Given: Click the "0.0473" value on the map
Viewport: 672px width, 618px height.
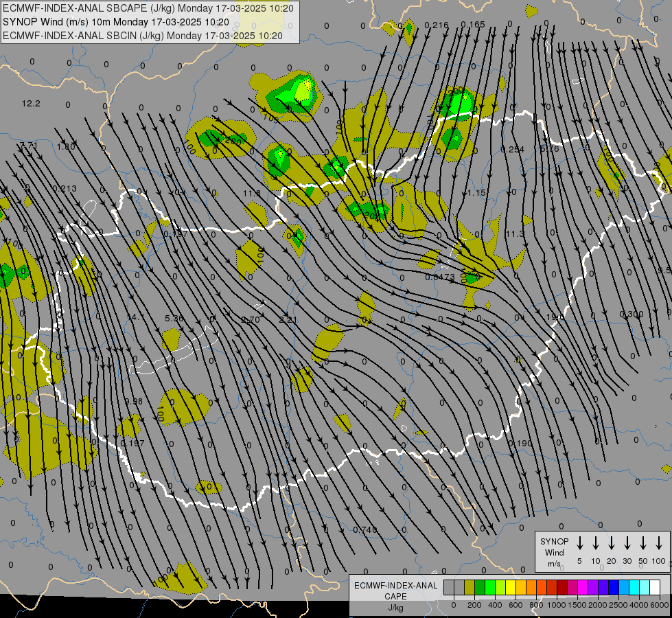Looking at the screenshot, I should tap(440, 277).
